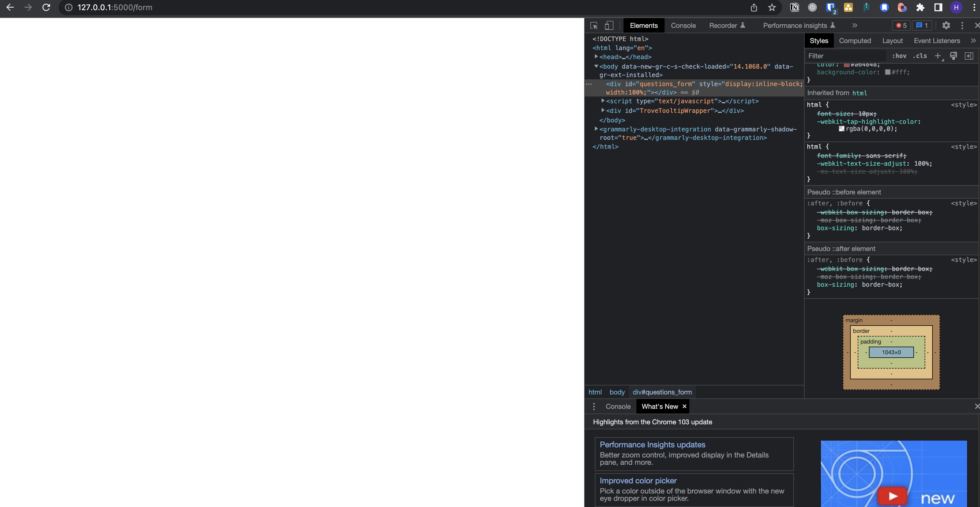This screenshot has width=980, height=507.
Task: Click the background-color #fff swatch
Action: click(888, 72)
